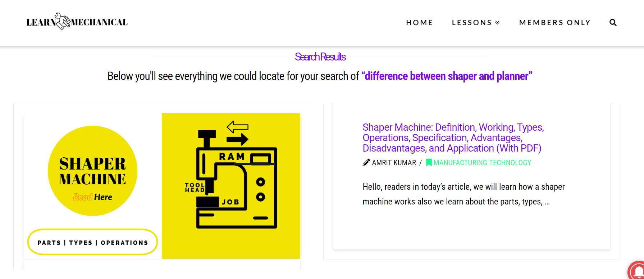Open the LESSONS menu
The height and width of the screenshot is (279, 644).
click(472, 22)
